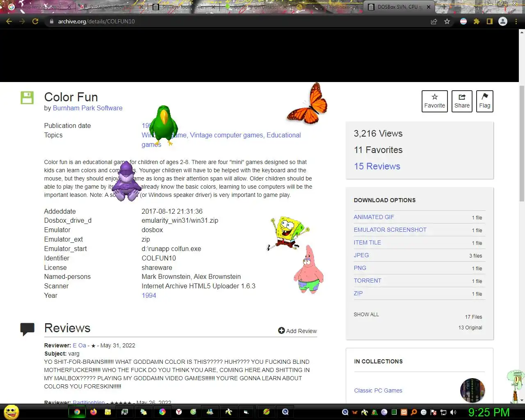525x420 pixels.
Task: Click the Reviews speech bubble icon
Action: tap(27, 329)
